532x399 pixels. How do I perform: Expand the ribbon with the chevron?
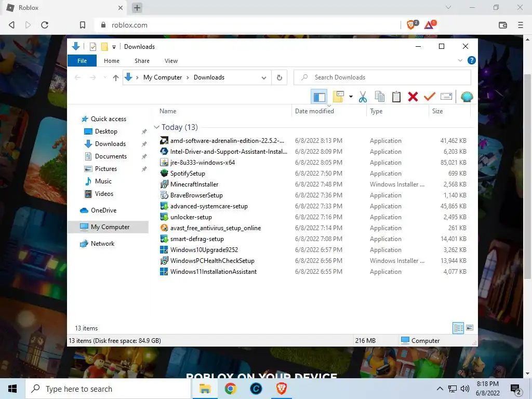click(x=460, y=60)
